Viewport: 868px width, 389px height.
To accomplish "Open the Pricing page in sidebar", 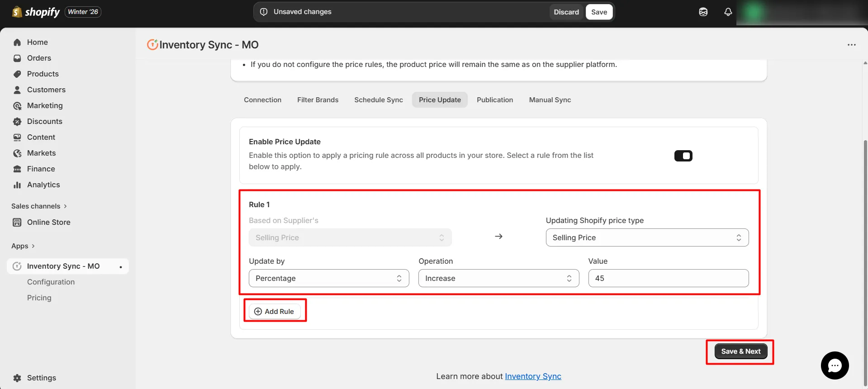I will pos(39,298).
